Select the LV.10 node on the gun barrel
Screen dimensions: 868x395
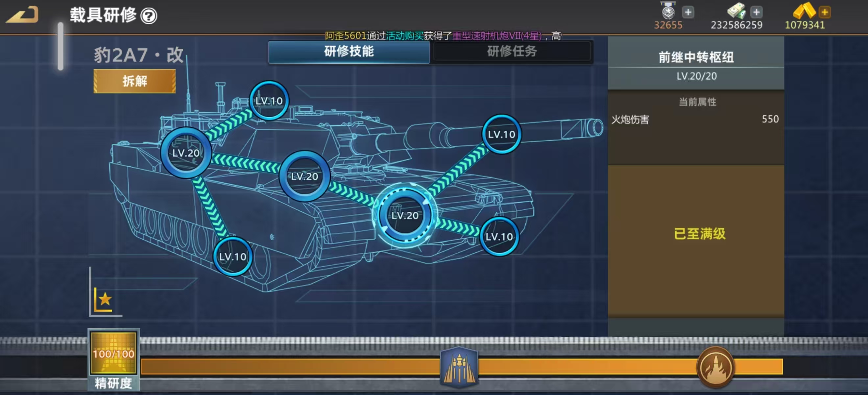tap(501, 134)
